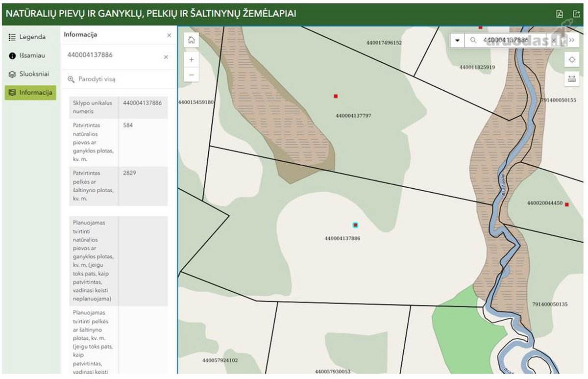
Task: Zoom out on the map
Action: pyautogui.click(x=192, y=75)
